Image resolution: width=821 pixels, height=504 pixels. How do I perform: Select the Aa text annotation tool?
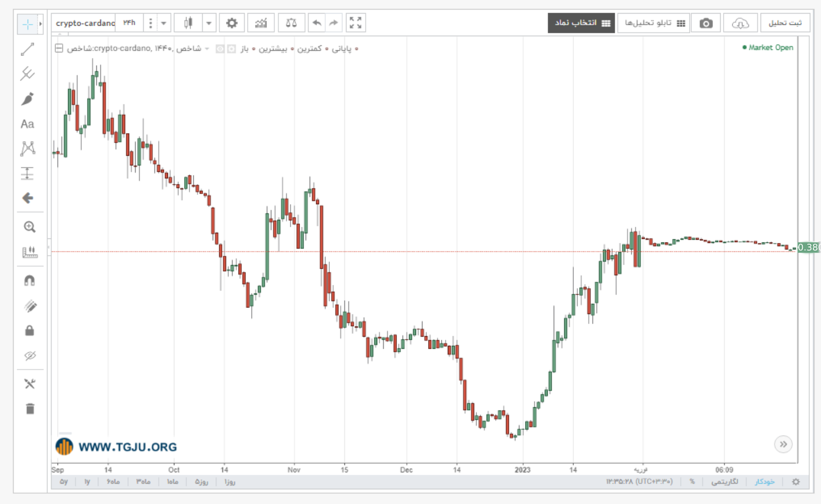tap(28, 124)
